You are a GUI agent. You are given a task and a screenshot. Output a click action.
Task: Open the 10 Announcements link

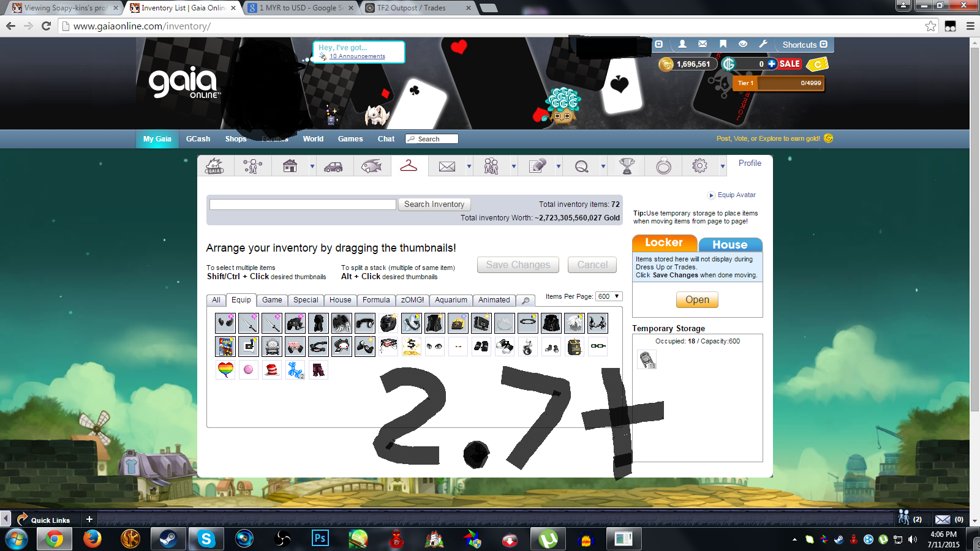357,56
